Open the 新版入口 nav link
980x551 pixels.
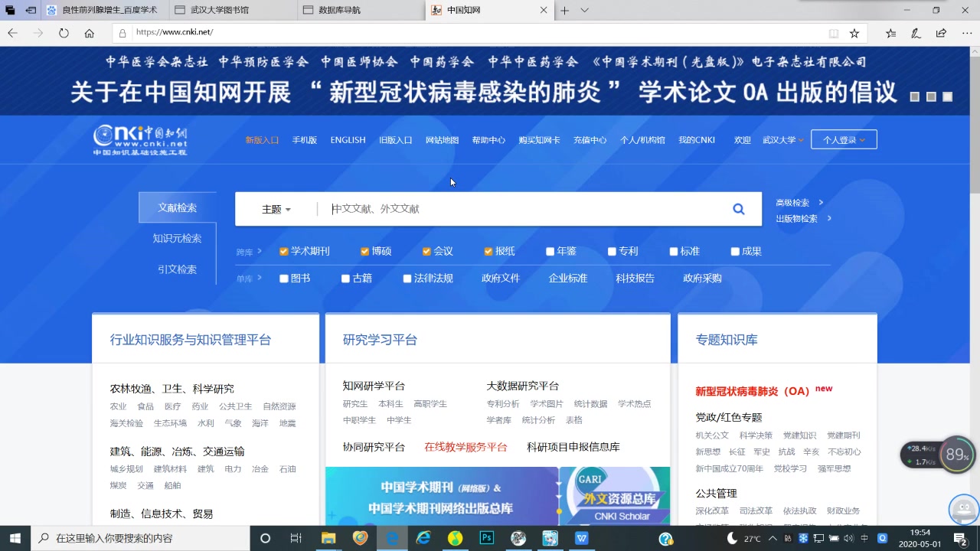point(262,140)
